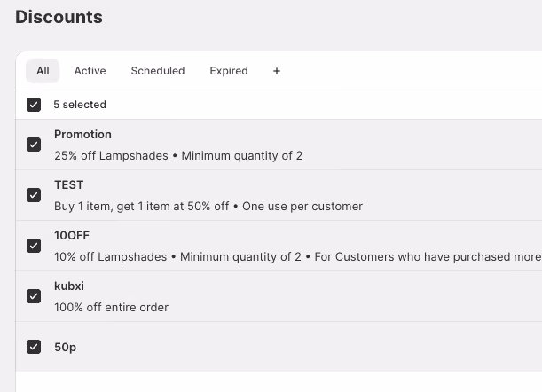Open the 10OFF discount details
The width and height of the screenshot is (542, 392).
72,235
